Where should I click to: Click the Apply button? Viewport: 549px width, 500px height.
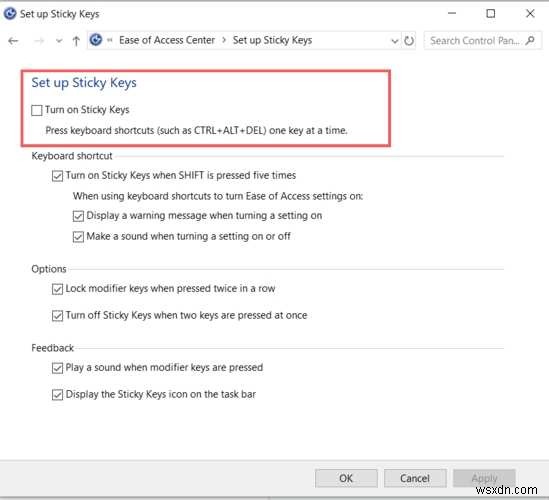click(484, 478)
